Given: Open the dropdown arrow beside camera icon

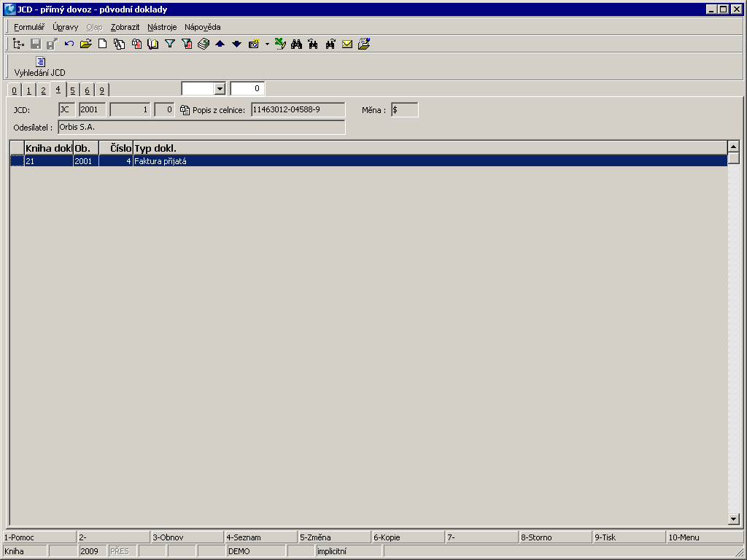Looking at the screenshot, I should tap(267, 44).
